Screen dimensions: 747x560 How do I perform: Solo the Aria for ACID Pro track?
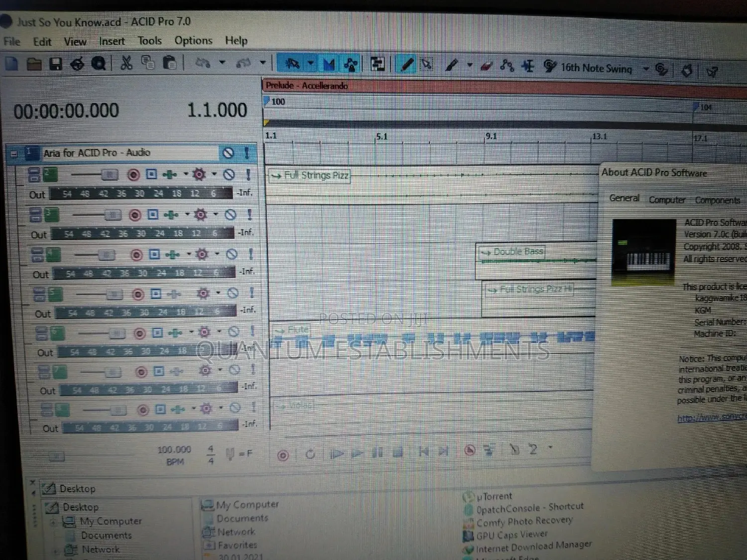(x=247, y=153)
